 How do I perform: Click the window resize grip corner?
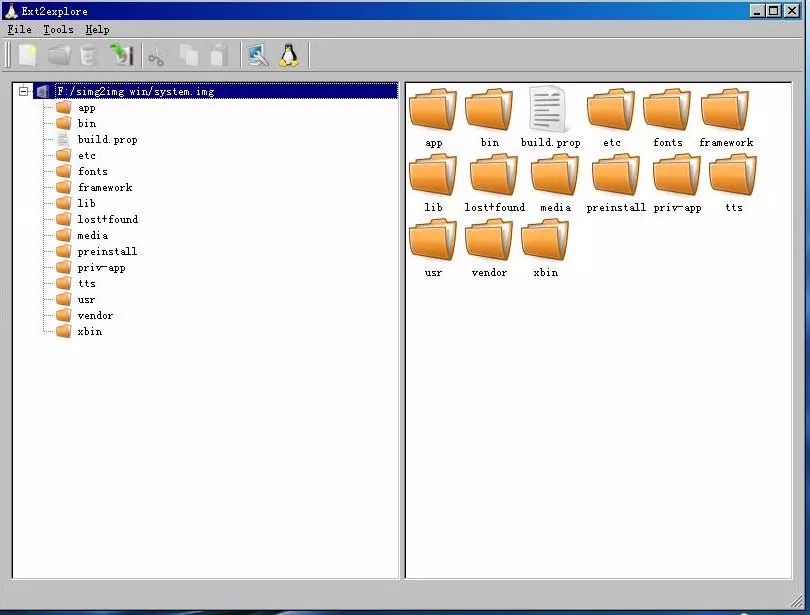(x=797, y=600)
